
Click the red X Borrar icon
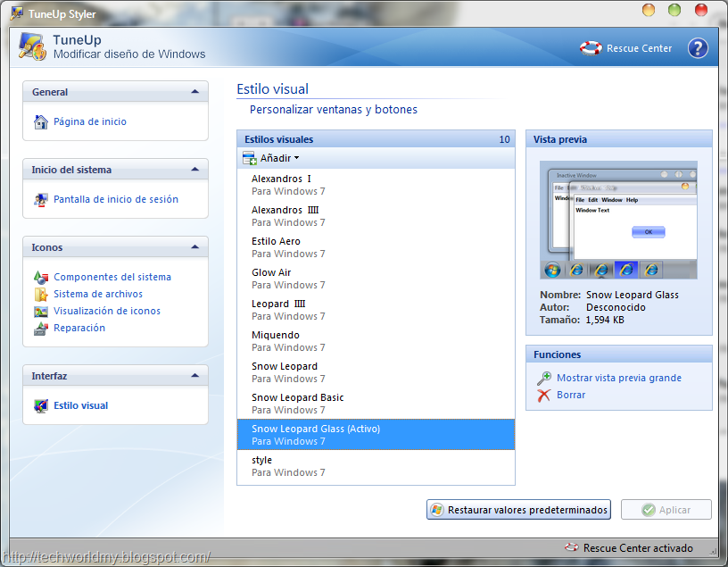(543, 395)
